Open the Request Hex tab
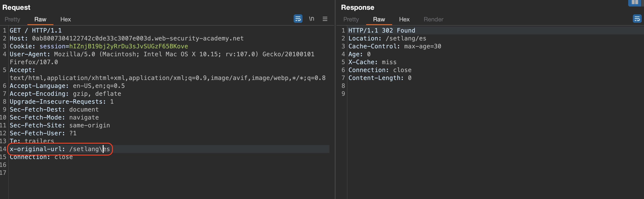The width and height of the screenshot is (644, 199). click(66, 19)
